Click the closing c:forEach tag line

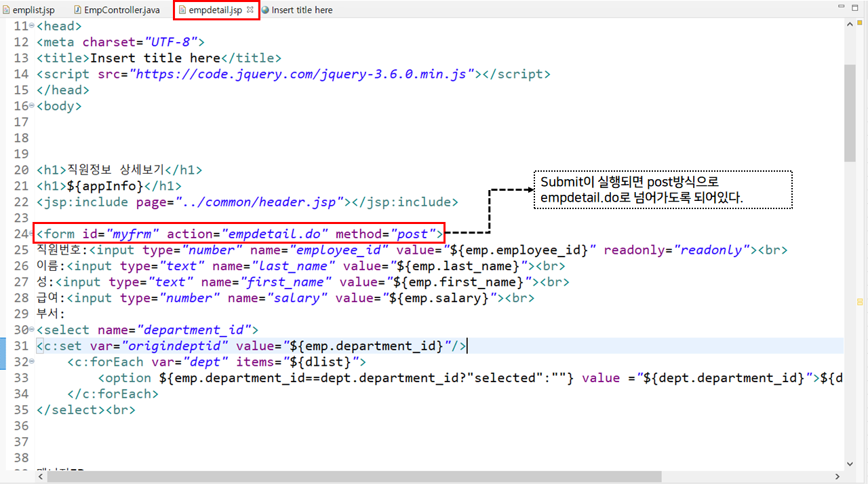[113, 394]
